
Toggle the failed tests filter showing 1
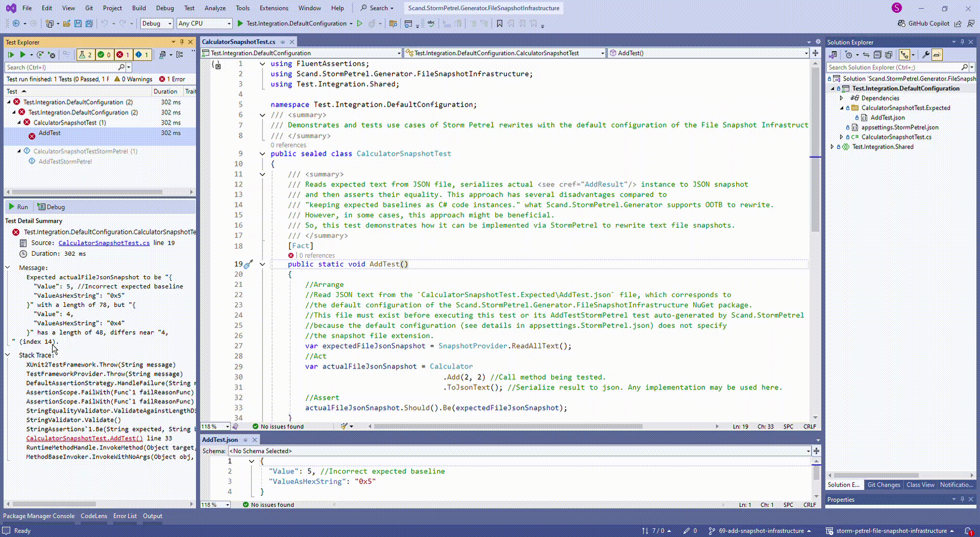point(123,55)
